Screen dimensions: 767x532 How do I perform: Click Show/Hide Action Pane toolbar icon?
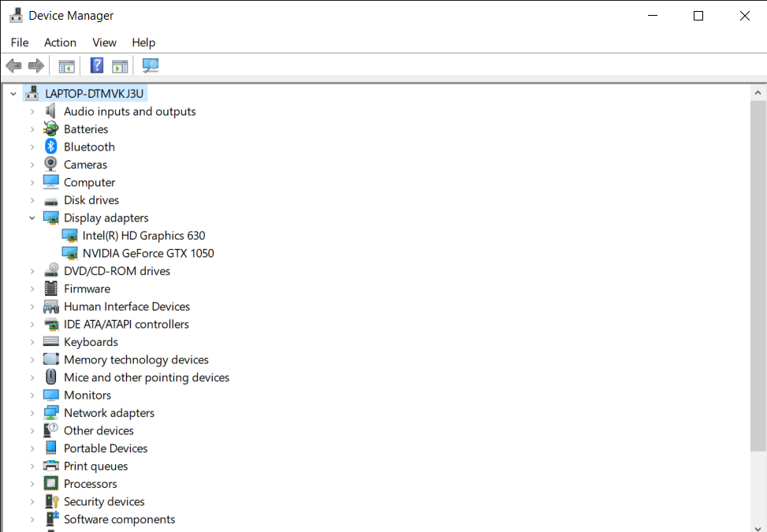120,66
